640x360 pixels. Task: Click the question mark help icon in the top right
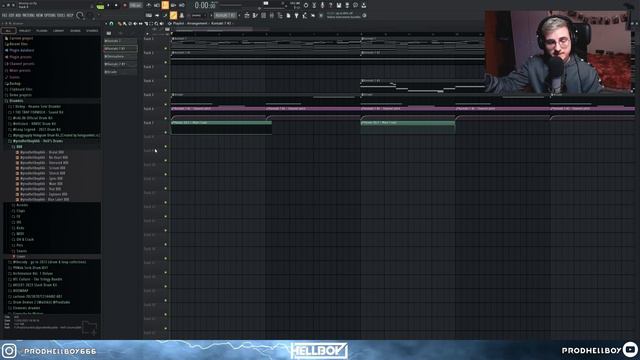pyautogui.click(x=331, y=5)
